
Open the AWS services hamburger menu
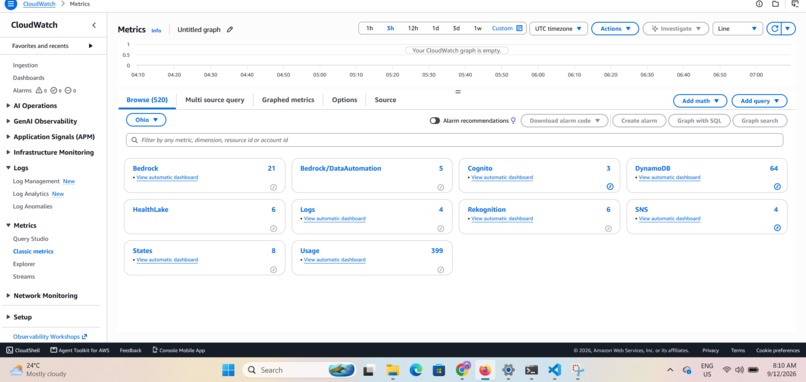(10, 4)
